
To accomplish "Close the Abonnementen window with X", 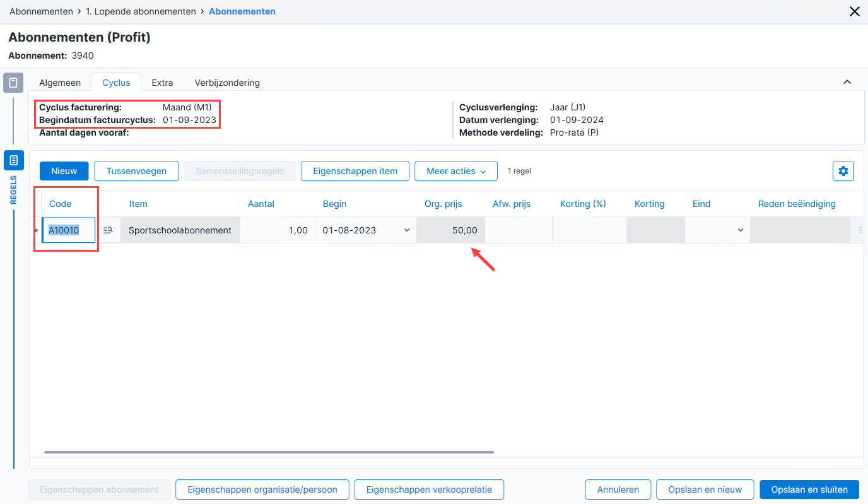I will 855,11.
